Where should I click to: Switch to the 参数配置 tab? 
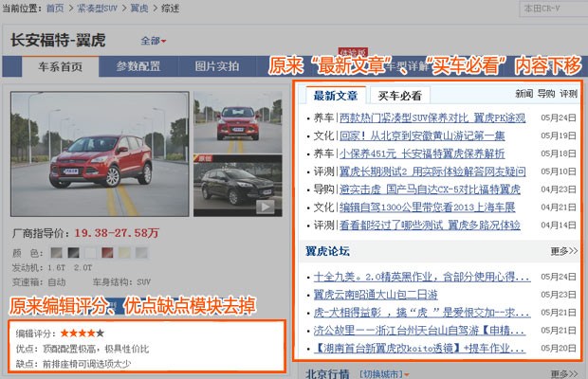click(x=138, y=66)
